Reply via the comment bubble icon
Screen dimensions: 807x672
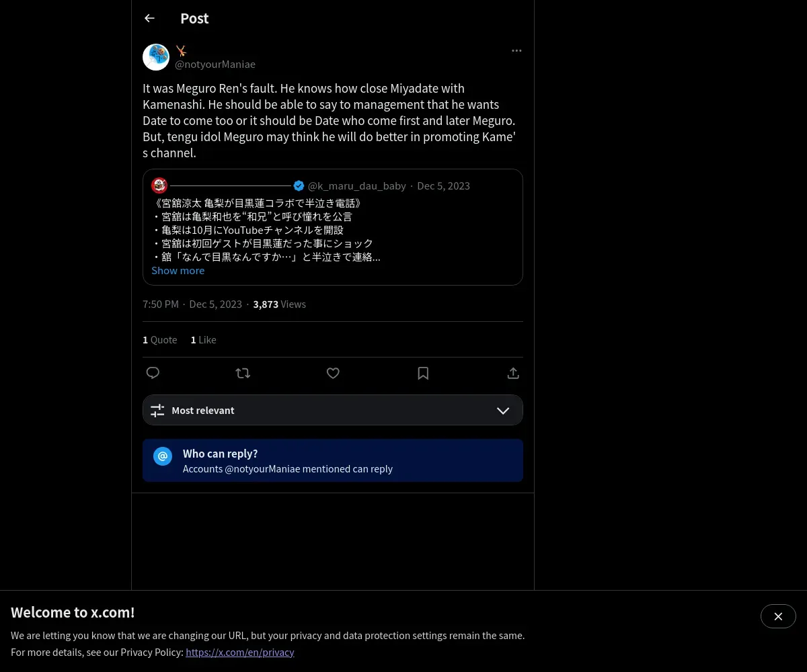[153, 373]
